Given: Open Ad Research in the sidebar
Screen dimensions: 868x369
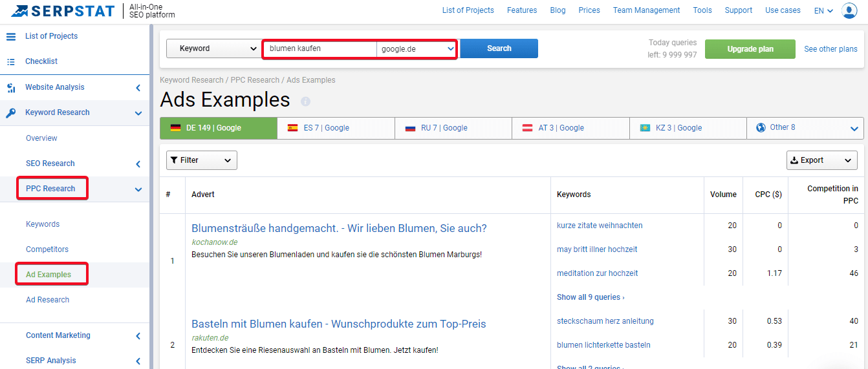Looking at the screenshot, I should click(47, 300).
